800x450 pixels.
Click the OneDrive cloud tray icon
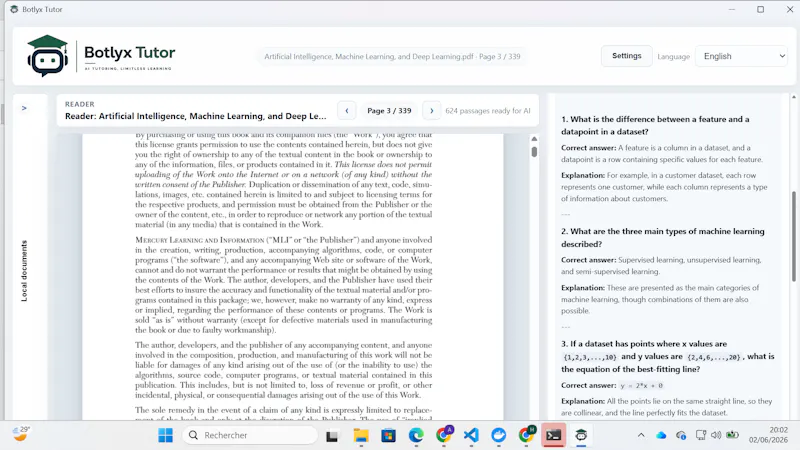click(661, 435)
